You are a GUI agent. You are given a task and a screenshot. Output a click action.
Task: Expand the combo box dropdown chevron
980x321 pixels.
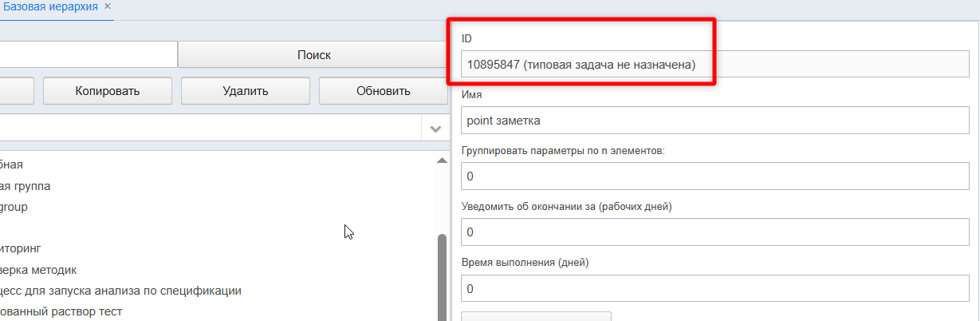[x=435, y=129]
